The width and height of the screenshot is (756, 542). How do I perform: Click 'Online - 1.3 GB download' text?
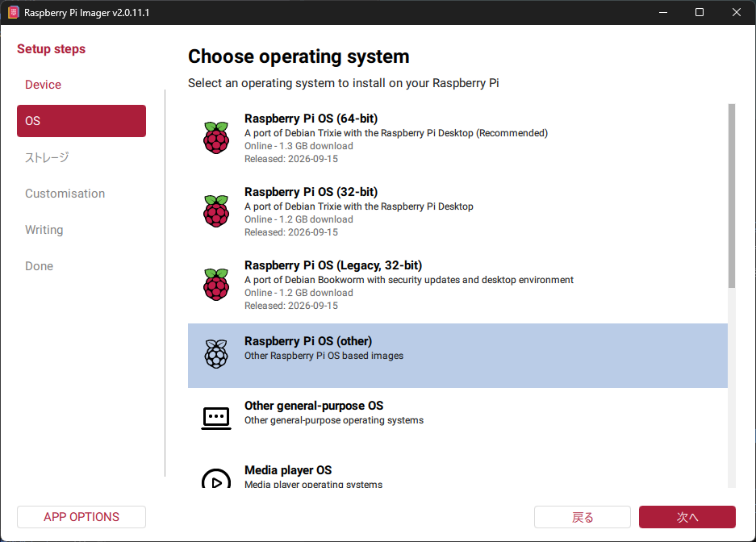[299, 146]
